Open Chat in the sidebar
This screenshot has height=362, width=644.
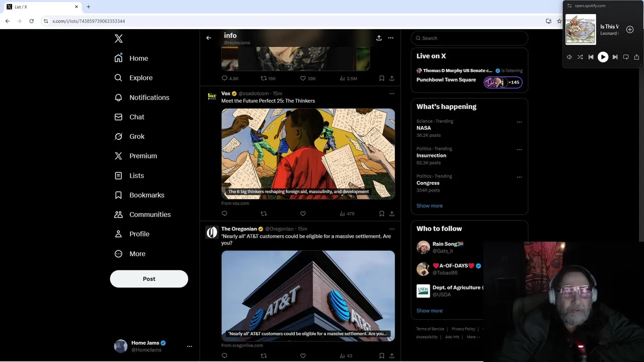129,117
